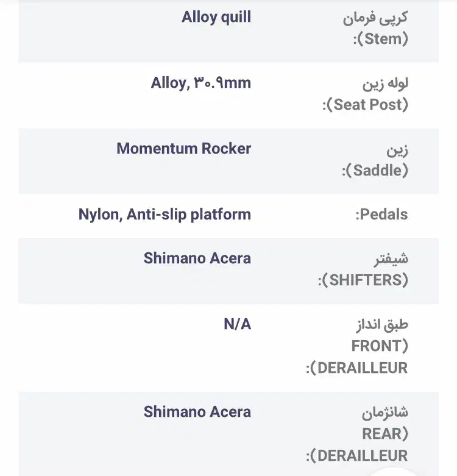Screen dimensions: 457x476
Task: Click the Persian saddle label 'زین'
Action: [398, 149]
